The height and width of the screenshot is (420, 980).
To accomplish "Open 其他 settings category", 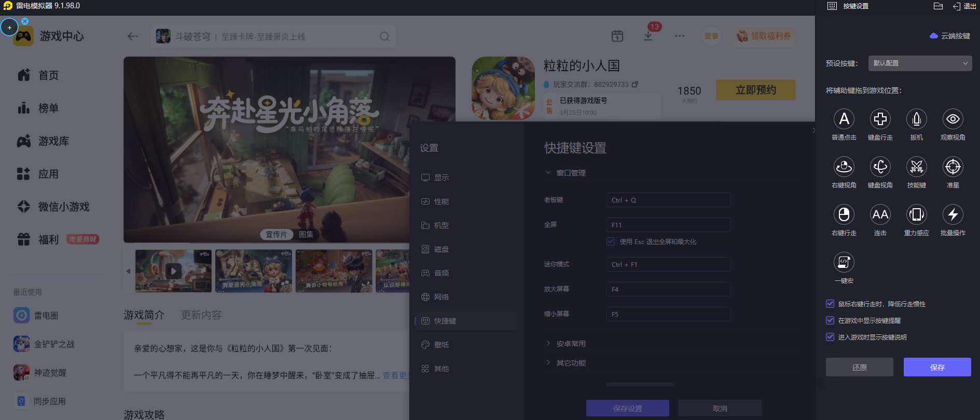I will click(466, 369).
